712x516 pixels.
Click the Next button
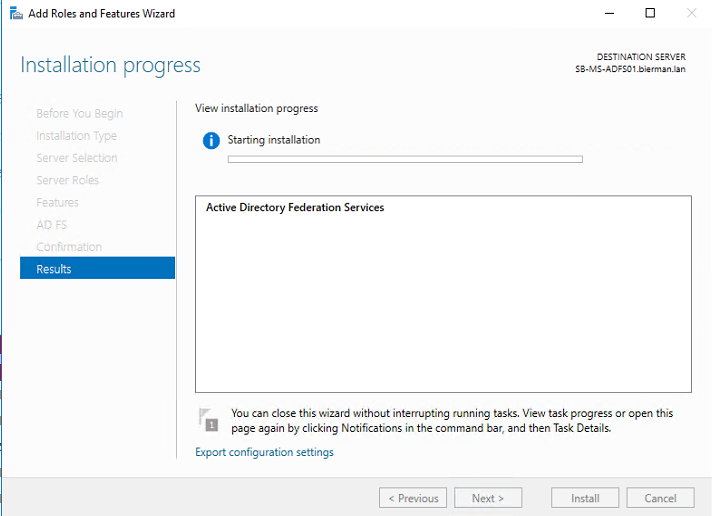coord(488,498)
